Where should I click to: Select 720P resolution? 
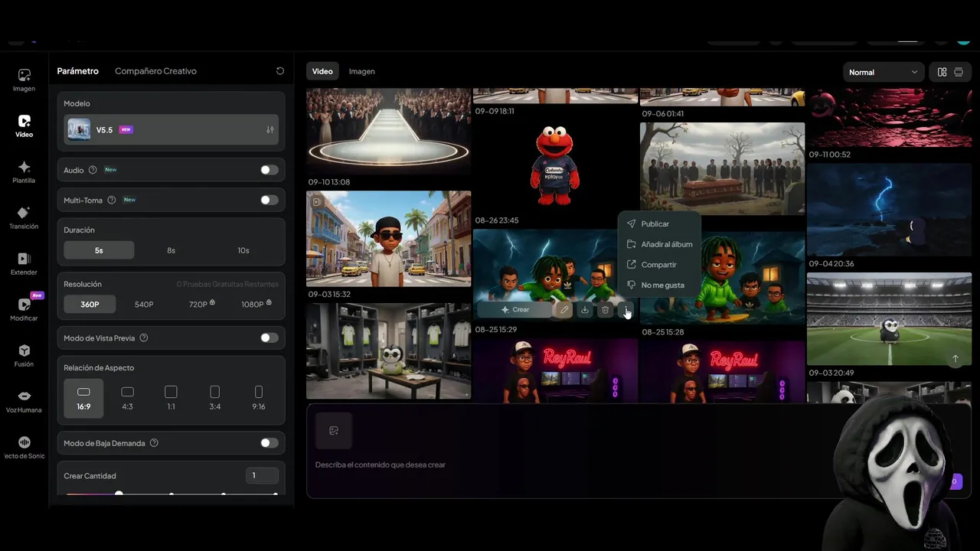[x=201, y=305]
